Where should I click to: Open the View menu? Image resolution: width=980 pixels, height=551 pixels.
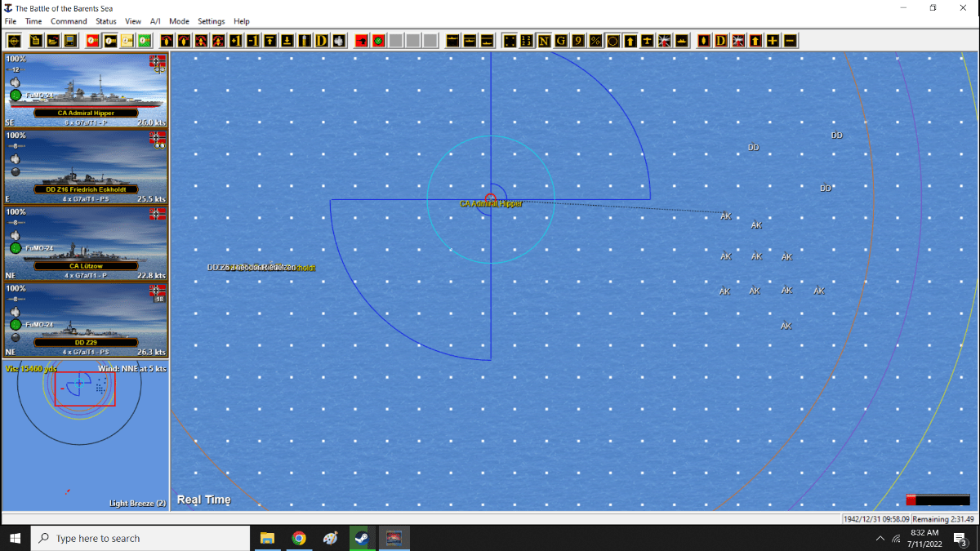(133, 21)
